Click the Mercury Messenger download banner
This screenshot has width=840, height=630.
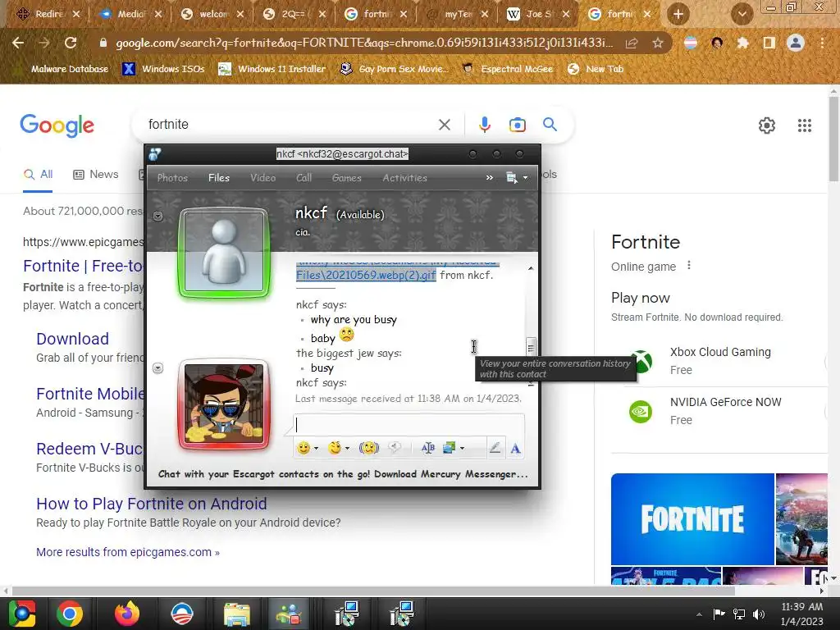pos(343,474)
